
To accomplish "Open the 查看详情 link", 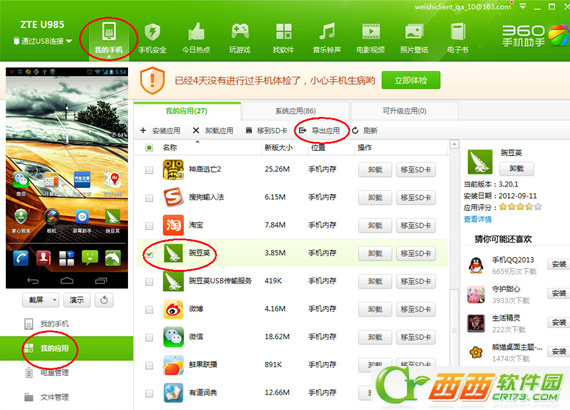I will (477, 219).
